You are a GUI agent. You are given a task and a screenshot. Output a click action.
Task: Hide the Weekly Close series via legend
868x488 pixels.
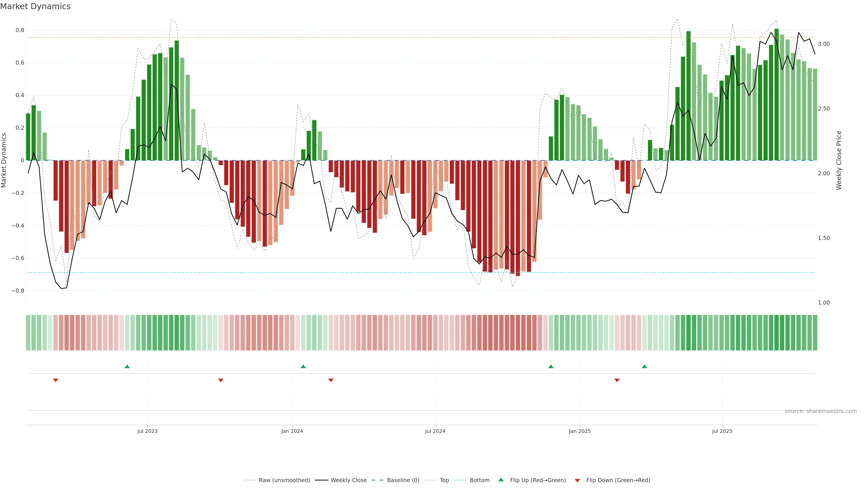(x=348, y=480)
